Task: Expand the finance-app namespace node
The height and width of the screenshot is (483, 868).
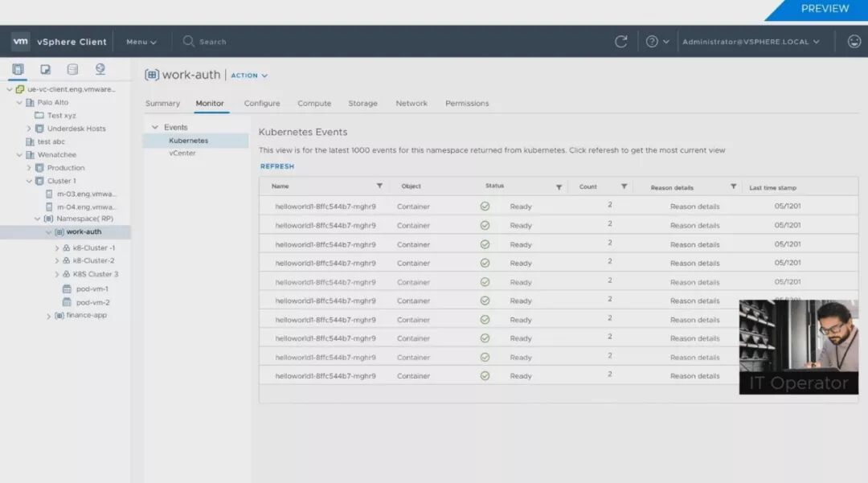Action: pos(48,316)
